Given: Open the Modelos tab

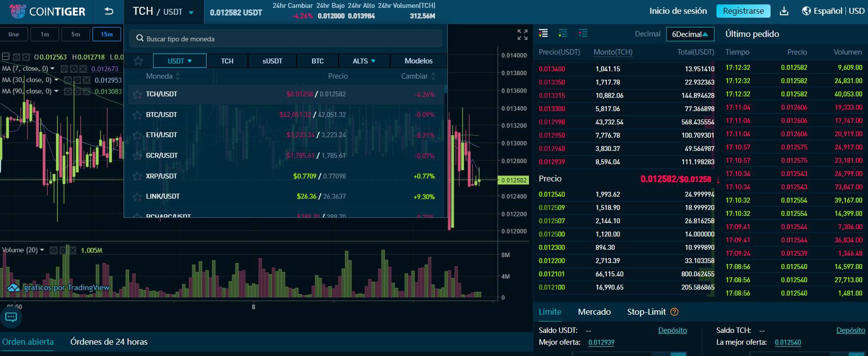Looking at the screenshot, I should 419,61.
